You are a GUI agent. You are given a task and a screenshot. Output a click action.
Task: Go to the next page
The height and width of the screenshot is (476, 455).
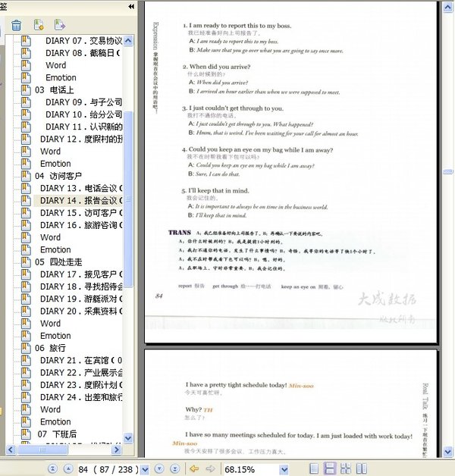159,468
